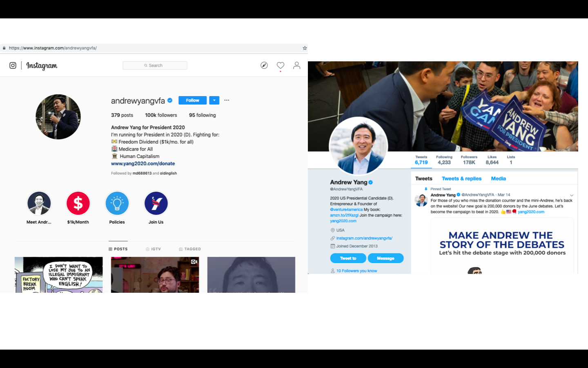
Task: Open the three-dot options menu on andrewyangvfa profile
Action: [227, 100]
